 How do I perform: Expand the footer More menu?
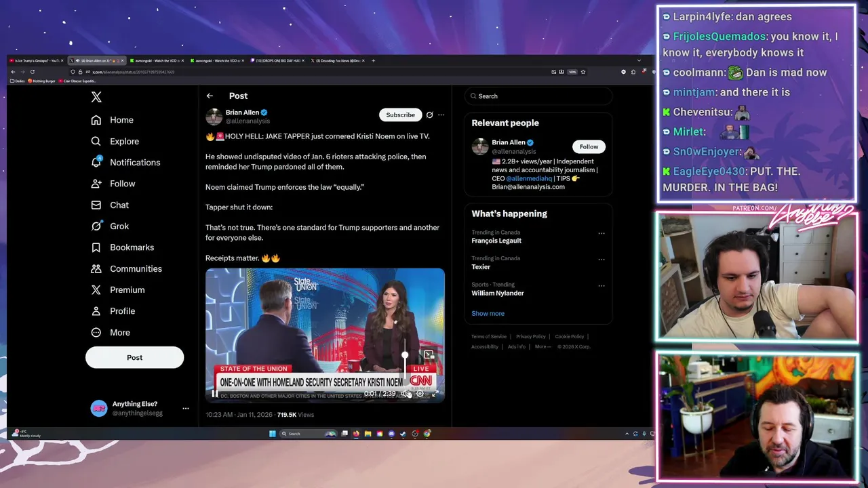[x=542, y=347]
